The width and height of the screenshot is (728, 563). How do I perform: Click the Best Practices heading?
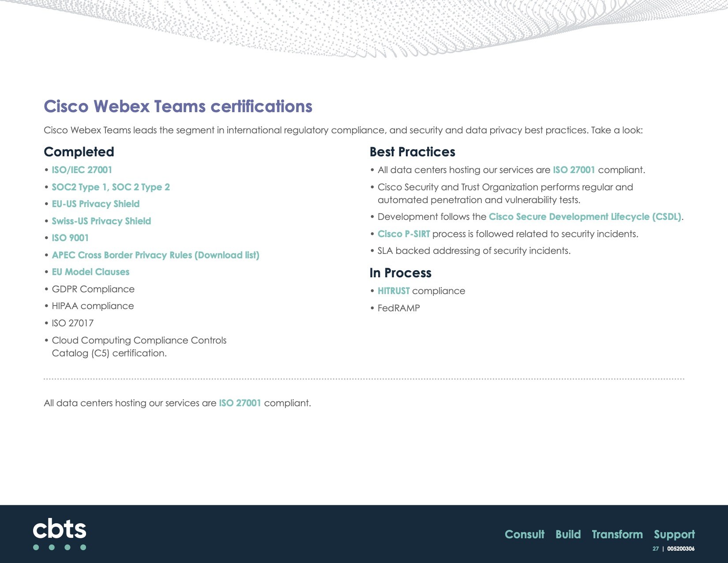(x=413, y=152)
